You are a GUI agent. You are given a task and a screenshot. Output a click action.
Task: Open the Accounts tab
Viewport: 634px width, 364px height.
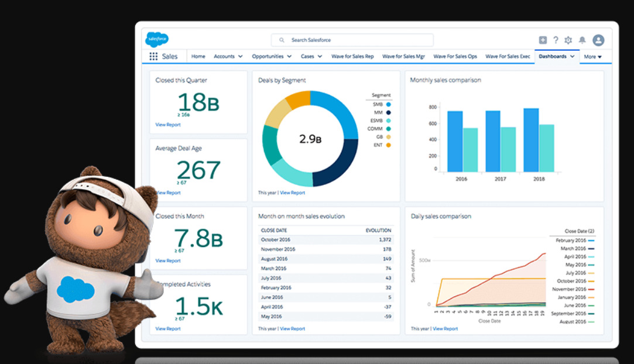224,57
